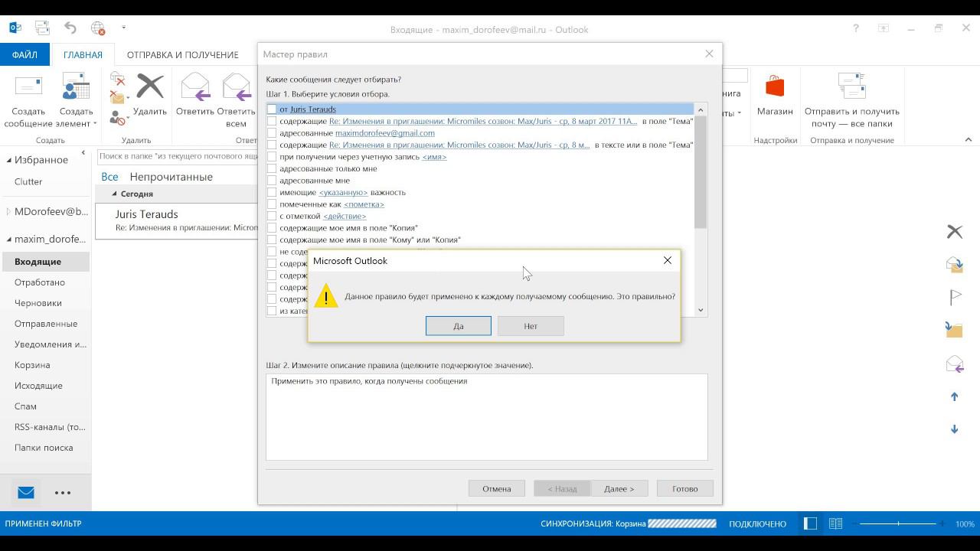Click the move-envelope-to-folder icon in the right touch bar

click(955, 264)
